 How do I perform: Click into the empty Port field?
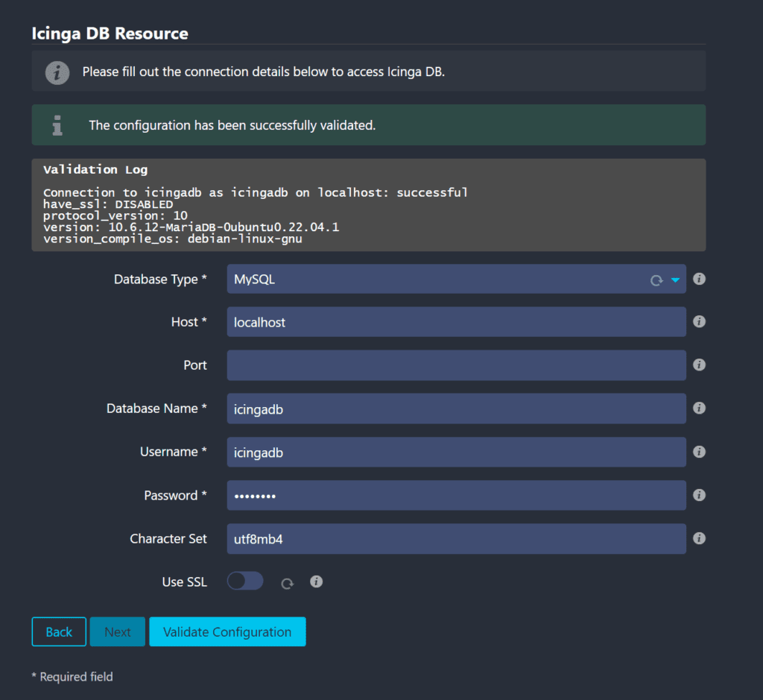(456, 365)
